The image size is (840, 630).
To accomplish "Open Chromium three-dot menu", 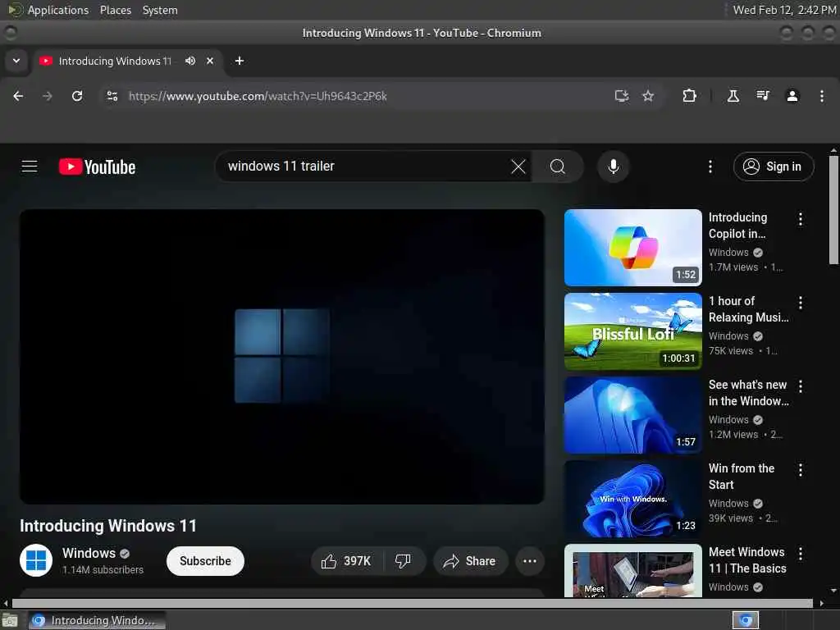I will pos(822,96).
